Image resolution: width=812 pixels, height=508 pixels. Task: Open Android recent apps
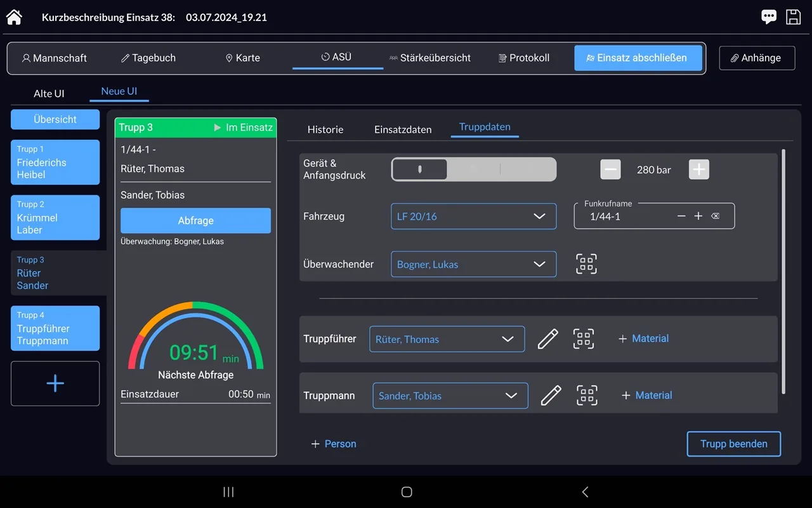[229, 492]
